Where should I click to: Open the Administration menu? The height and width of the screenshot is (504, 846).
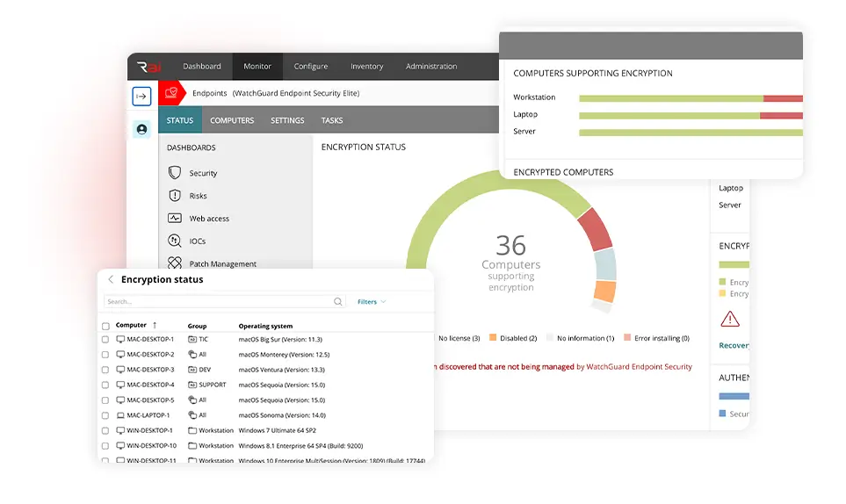coord(431,67)
